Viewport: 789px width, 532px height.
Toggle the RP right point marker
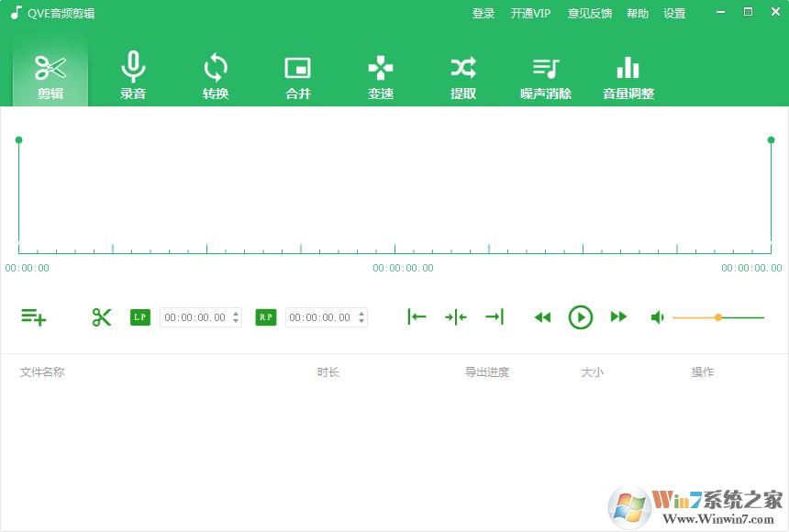click(x=265, y=316)
